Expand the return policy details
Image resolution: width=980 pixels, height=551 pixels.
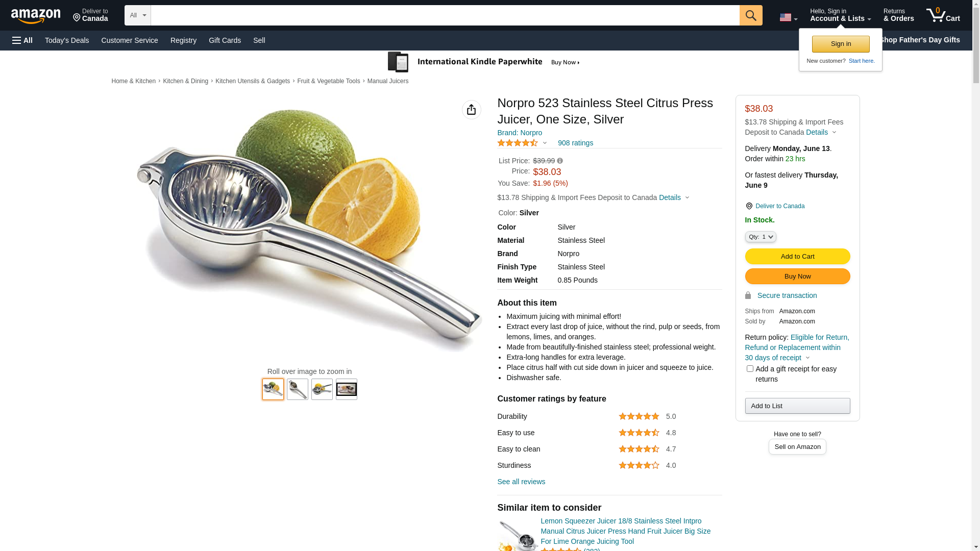click(x=807, y=358)
